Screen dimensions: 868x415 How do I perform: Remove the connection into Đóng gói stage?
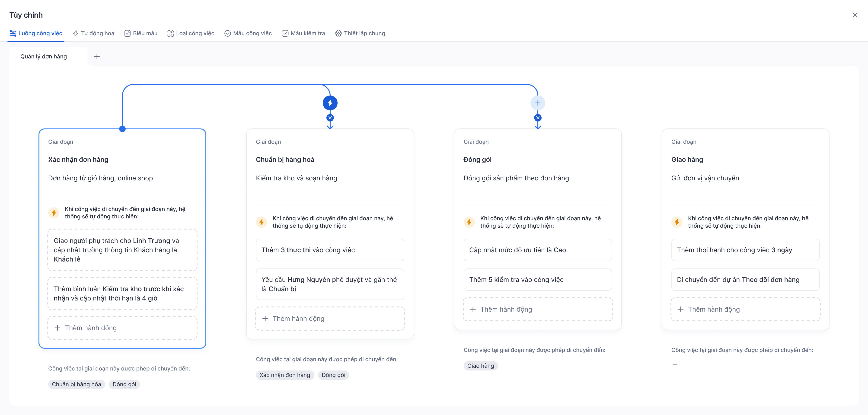537,118
